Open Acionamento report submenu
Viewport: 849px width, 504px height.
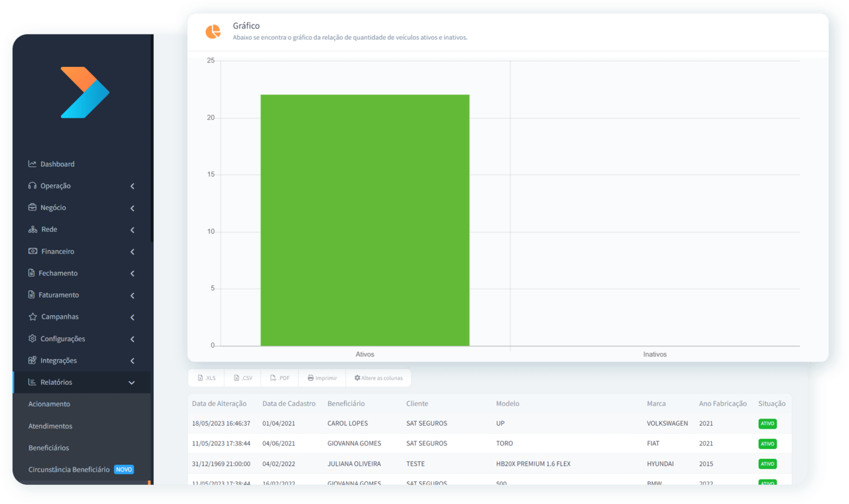point(49,404)
